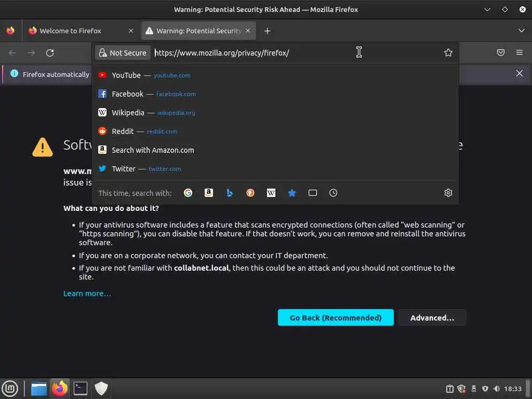Select the Facebook suggestion
Screen dimensions: 532x399
(x=275, y=94)
